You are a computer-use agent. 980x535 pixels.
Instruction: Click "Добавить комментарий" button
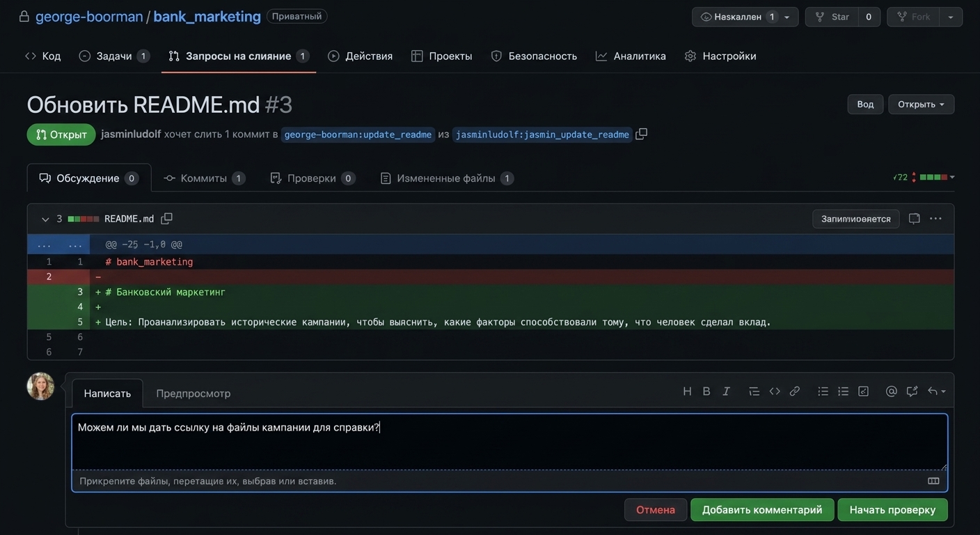pyautogui.click(x=762, y=510)
